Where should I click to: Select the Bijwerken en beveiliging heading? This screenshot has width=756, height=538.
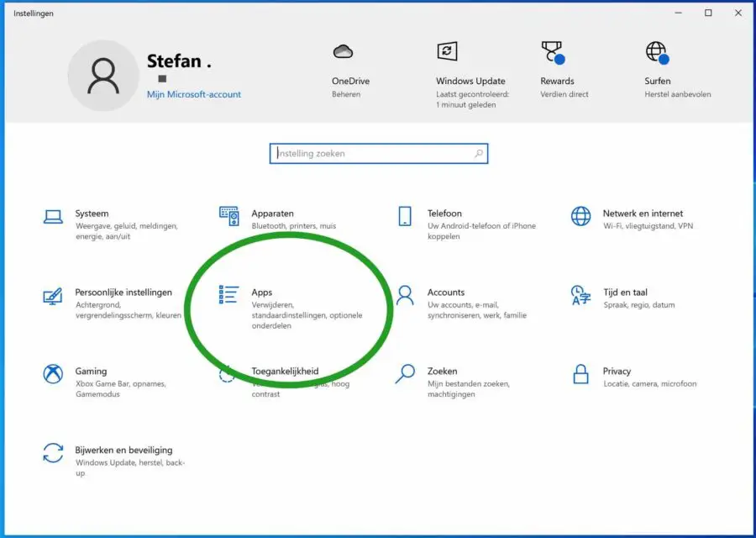[123, 450]
